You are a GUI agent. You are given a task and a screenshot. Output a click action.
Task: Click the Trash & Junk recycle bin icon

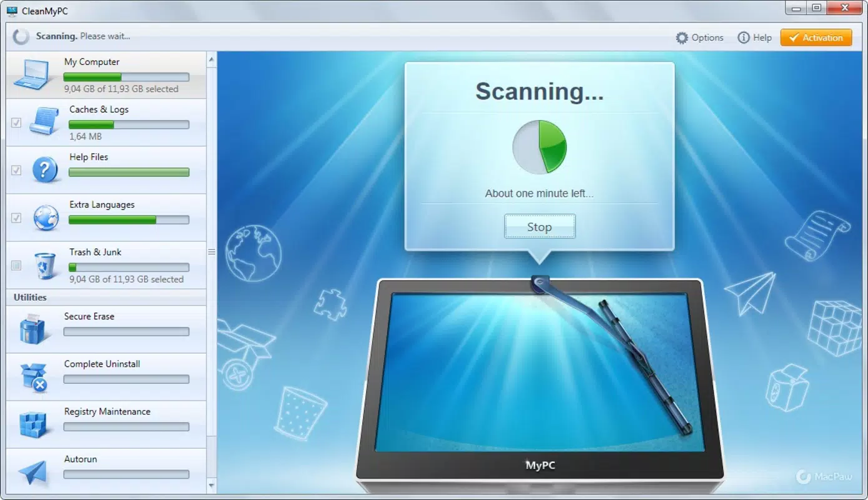click(x=45, y=265)
